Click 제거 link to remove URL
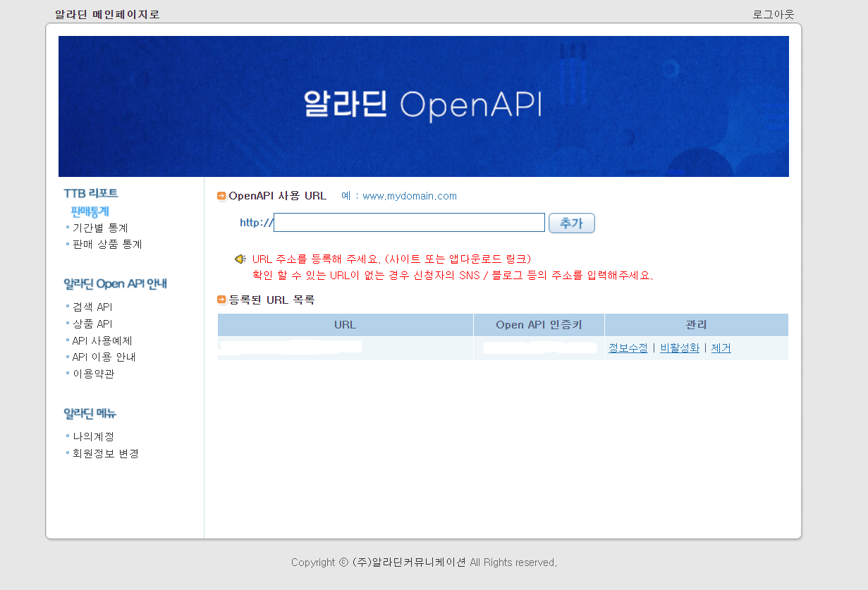The image size is (868, 590). pyautogui.click(x=721, y=348)
